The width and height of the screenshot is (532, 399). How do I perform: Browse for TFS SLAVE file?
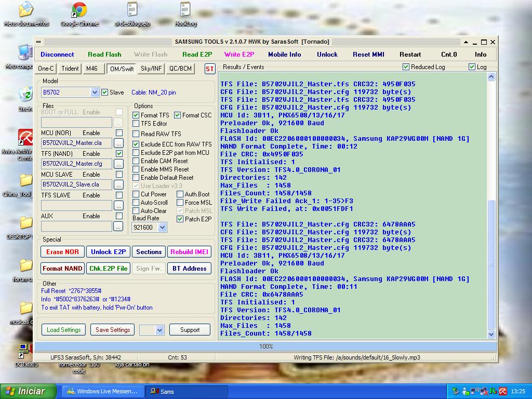(x=118, y=206)
